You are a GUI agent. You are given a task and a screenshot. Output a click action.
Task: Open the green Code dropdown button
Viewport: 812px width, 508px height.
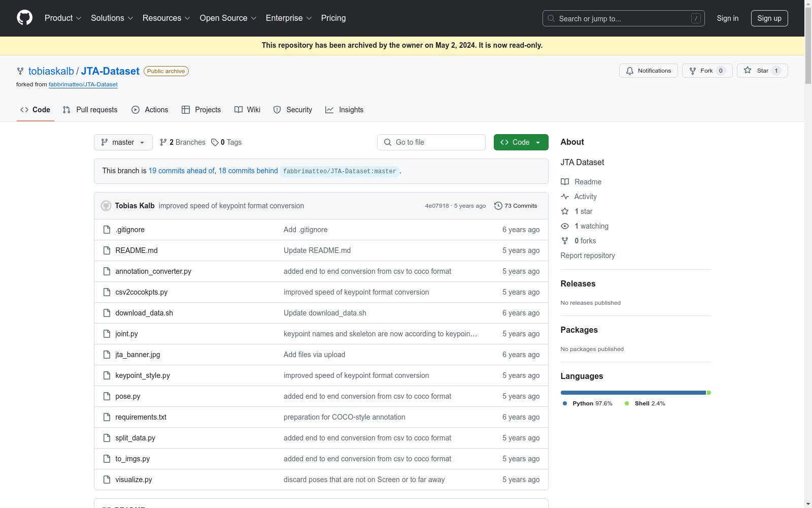pyautogui.click(x=521, y=142)
